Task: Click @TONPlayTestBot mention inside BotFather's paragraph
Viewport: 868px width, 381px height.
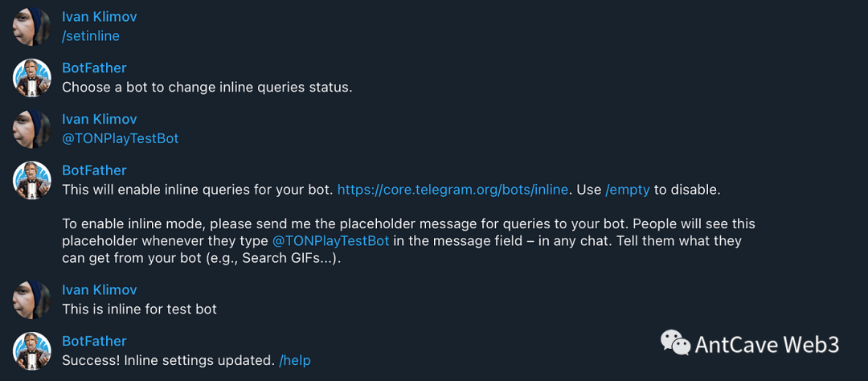Action: [331, 240]
